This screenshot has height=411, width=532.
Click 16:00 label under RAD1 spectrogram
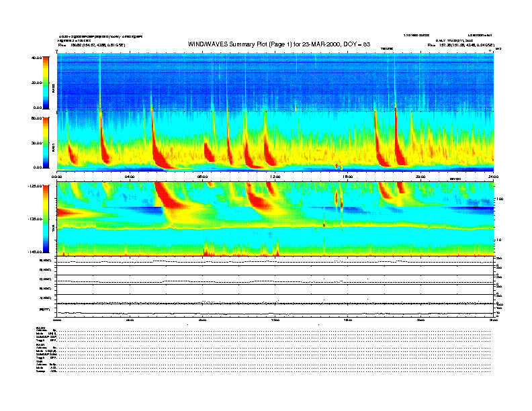coord(348,177)
